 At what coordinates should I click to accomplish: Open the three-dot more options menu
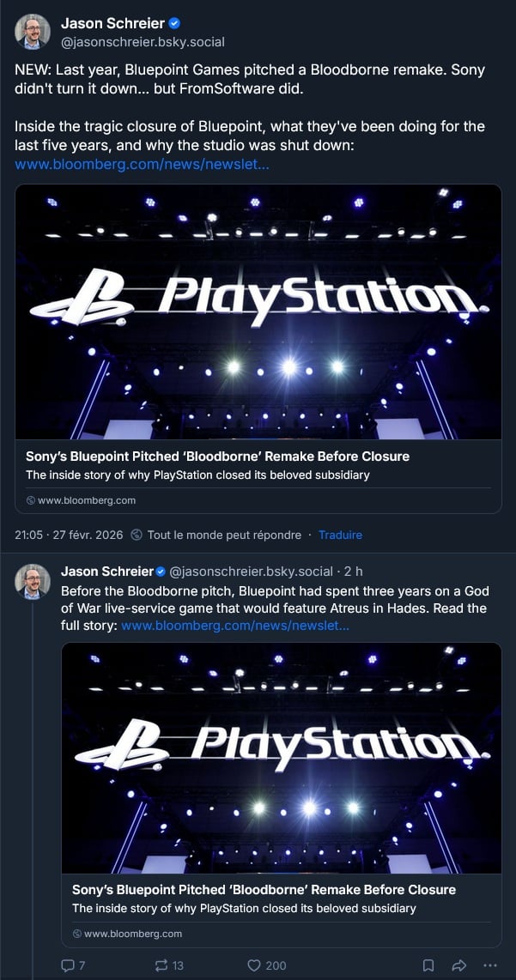(x=490, y=965)
